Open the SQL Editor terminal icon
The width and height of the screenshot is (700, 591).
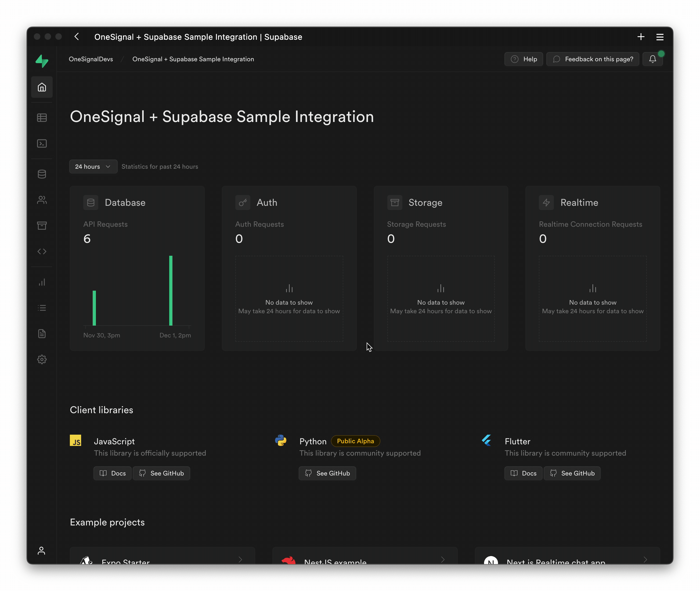pyautogui.click(x=42, y=143)
